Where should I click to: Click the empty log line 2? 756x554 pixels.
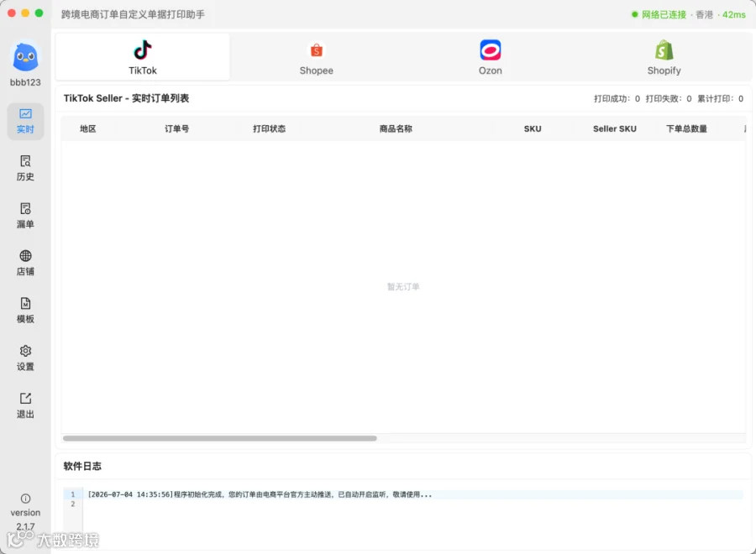415,504
